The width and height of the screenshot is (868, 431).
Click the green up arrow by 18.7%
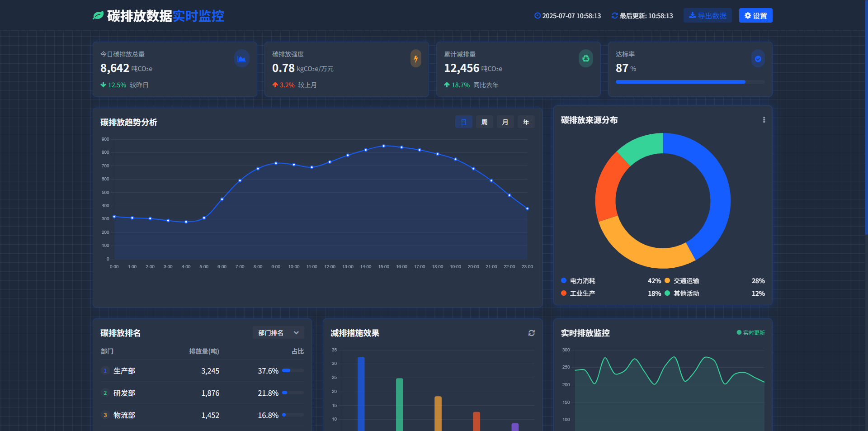[447, 85]
